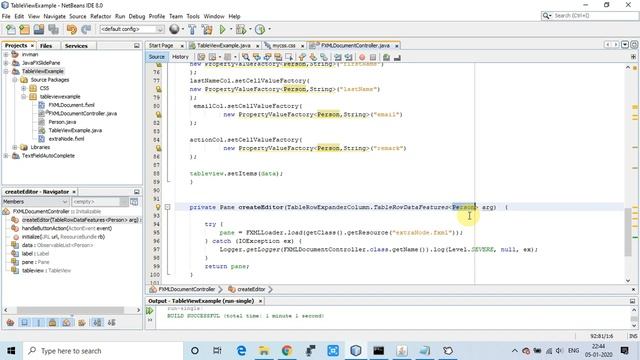Open the Navigate menu

[x=54, y=16]
